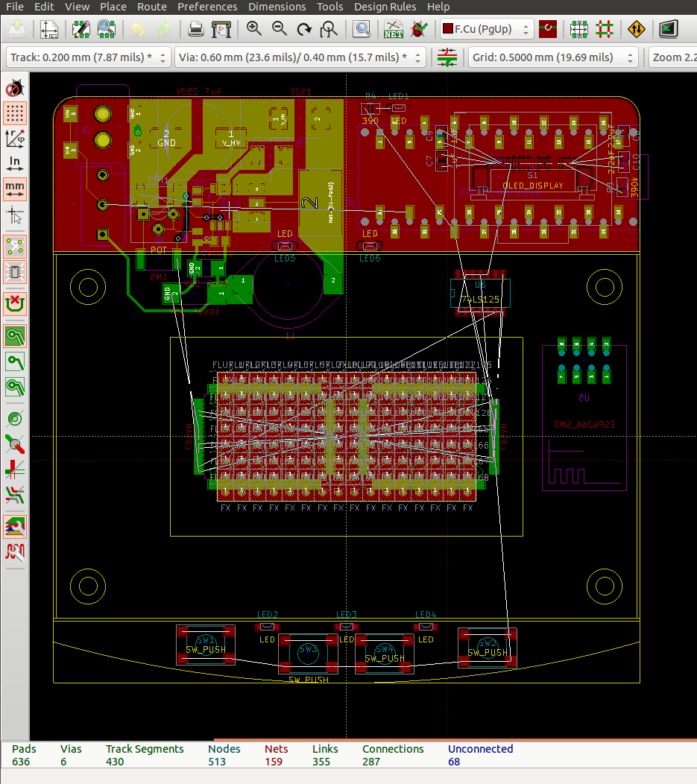Image resolution: width=697 pixels, height=784 pixels.
Task: Click the zoom in magnifier icon
Action: tap(254, 29)
